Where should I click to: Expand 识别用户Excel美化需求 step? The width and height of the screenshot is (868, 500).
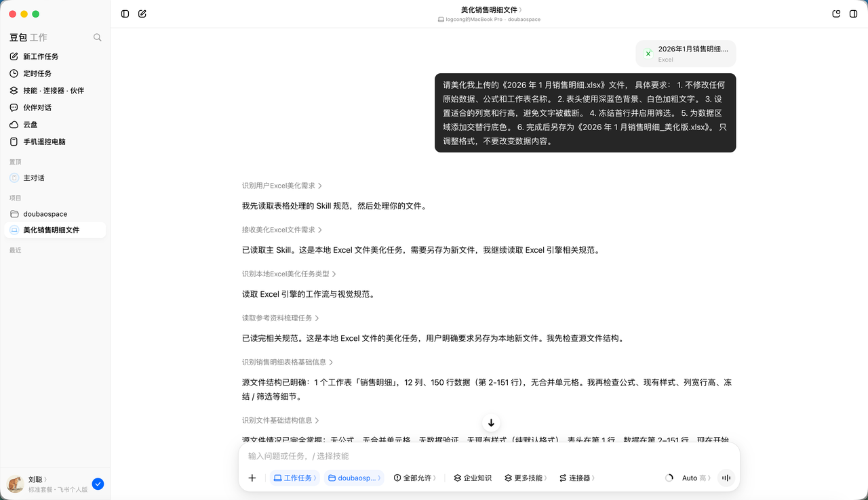[x=282, y=186]
